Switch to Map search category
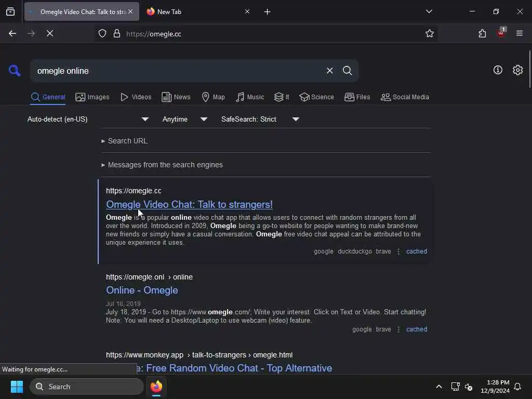 pyautogui.click(x=214, y=97)
